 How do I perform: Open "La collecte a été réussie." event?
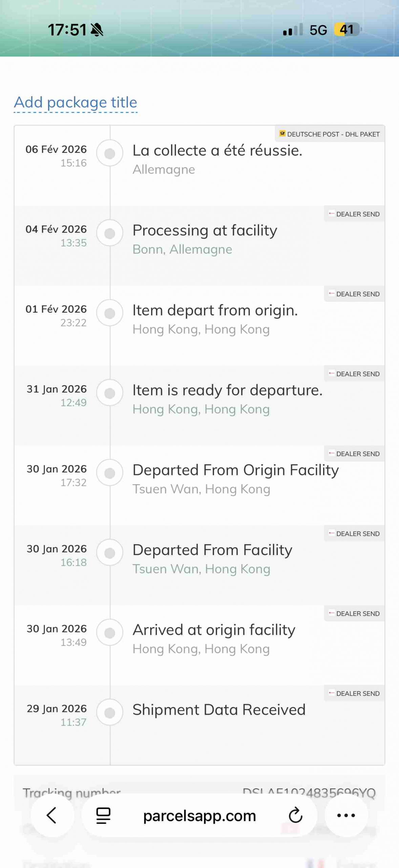[x=217, y=151]
